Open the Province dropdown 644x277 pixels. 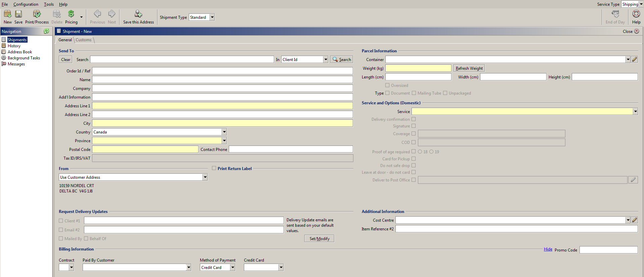click(x=224, y=141)
